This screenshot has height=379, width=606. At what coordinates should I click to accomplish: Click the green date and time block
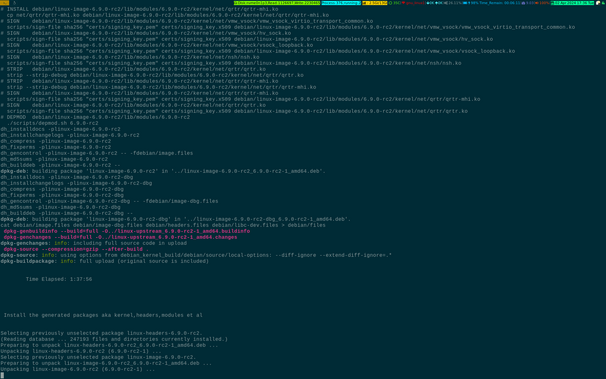[572, 3]
